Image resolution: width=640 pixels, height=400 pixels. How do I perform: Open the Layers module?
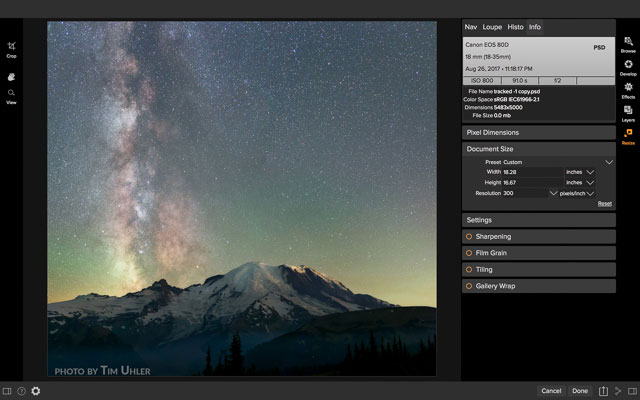[x=628, y=113]
